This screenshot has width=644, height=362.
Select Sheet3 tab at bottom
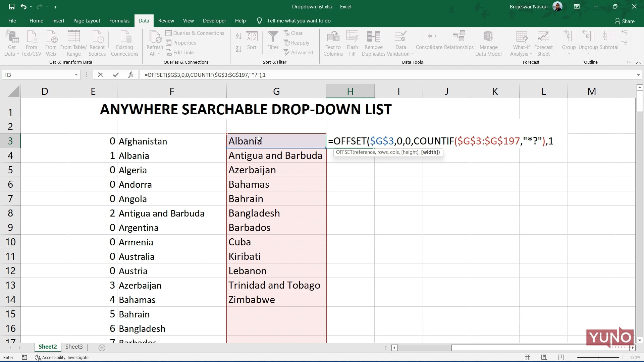click(74, 347)
